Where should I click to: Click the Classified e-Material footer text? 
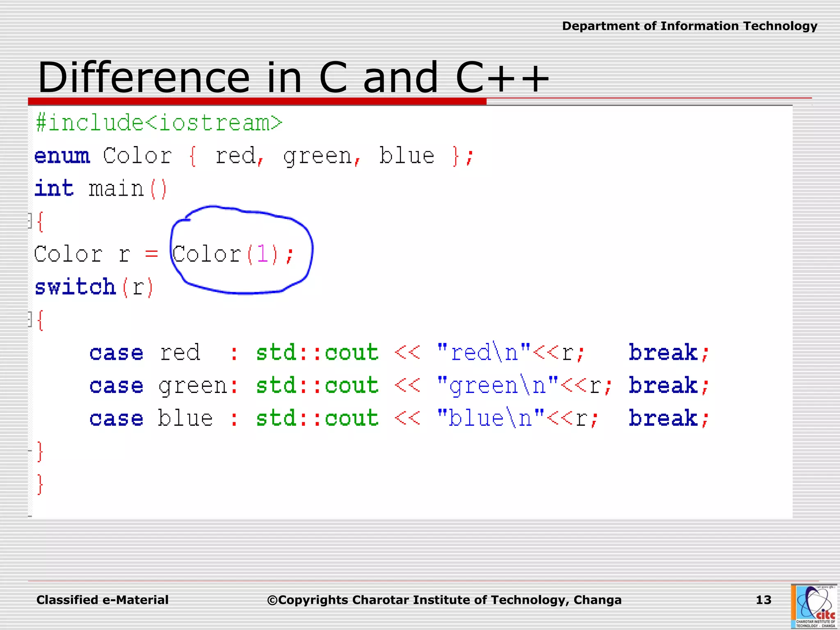103,600
